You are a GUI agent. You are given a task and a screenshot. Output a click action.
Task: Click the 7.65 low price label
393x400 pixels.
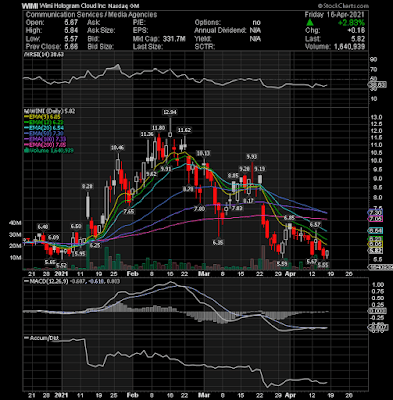(x=129, y=211)
